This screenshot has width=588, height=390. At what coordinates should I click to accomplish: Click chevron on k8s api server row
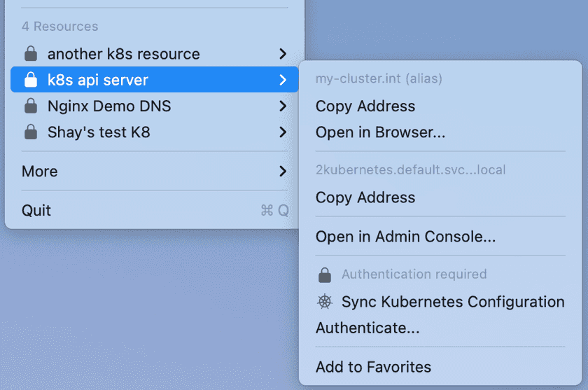click(x=282, y=80)
